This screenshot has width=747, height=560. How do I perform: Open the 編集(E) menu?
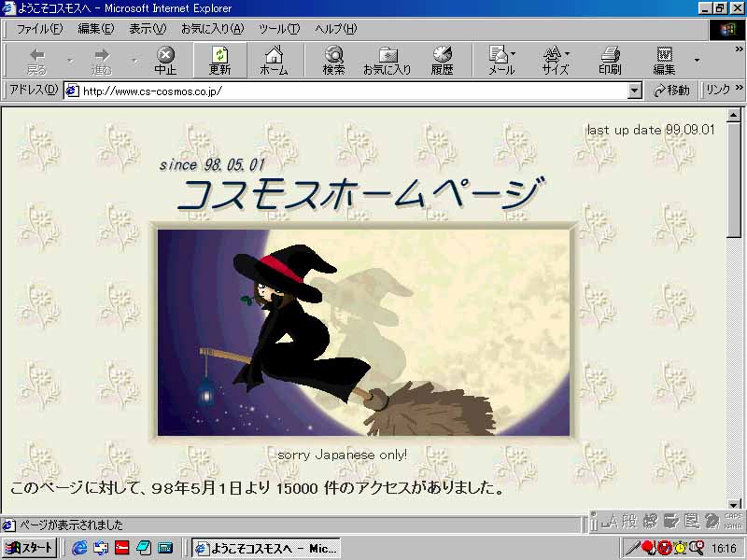96,29
